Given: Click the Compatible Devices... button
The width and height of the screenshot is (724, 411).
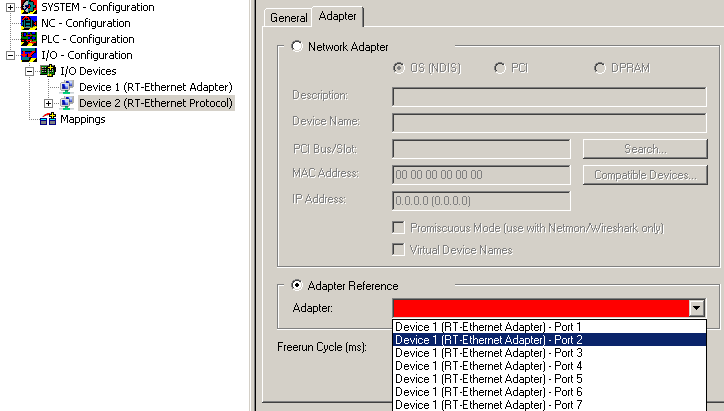Looking at the screenshot, I should tap(645, 175).
